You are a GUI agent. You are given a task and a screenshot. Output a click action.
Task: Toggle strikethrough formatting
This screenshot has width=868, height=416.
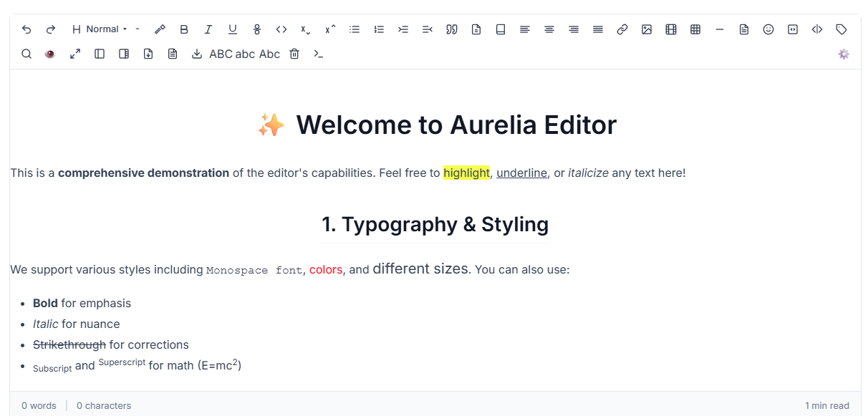(x=257, y=29)
